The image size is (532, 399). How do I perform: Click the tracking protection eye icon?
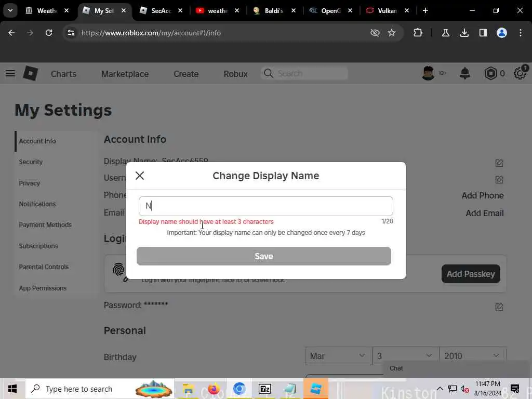click(x=375, y=33)
